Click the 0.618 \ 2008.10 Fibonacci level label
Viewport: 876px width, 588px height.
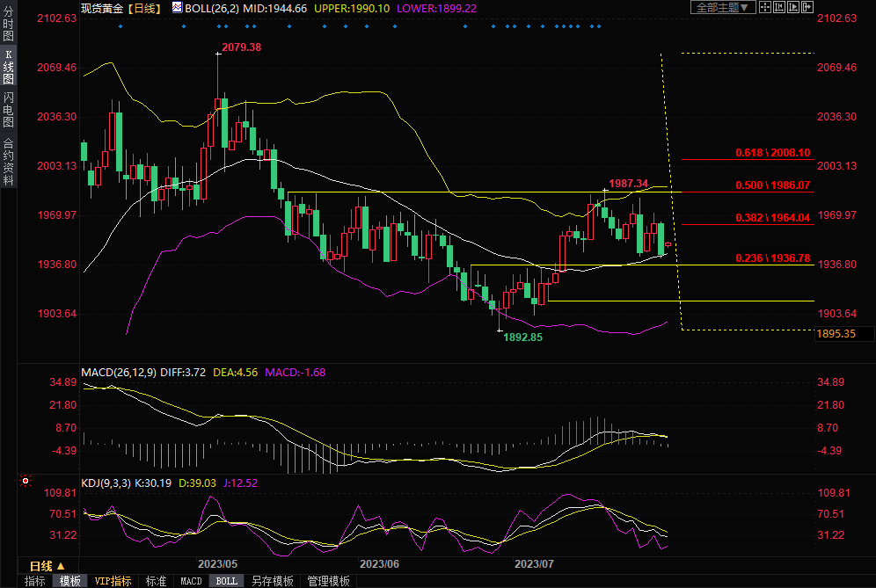click(772, 152)
